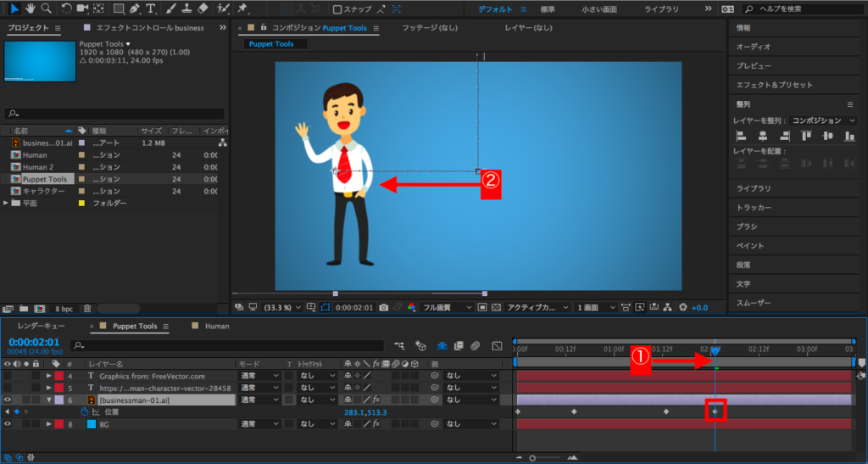Pick the Horizontal Type tool
Image resolution: width=868 pixels, height=464 pixels.
point(151,8)
